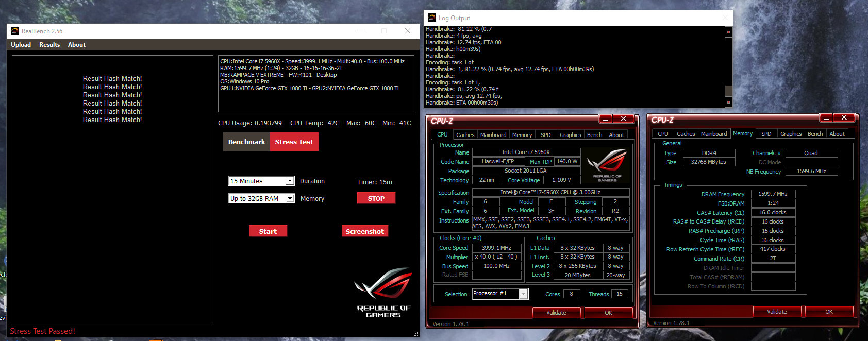Click OK in the CPU-Z processor window

click(x=609, y=313)
